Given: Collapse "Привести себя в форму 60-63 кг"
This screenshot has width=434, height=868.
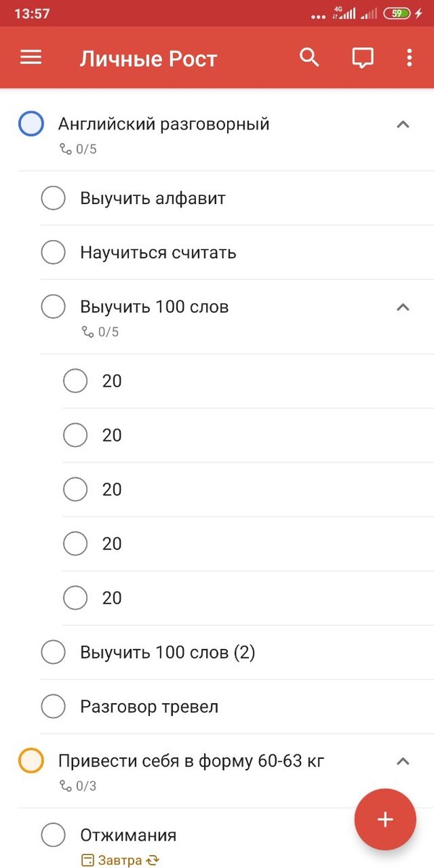Looking at the screenshot, I should click(x=403, y=760).
